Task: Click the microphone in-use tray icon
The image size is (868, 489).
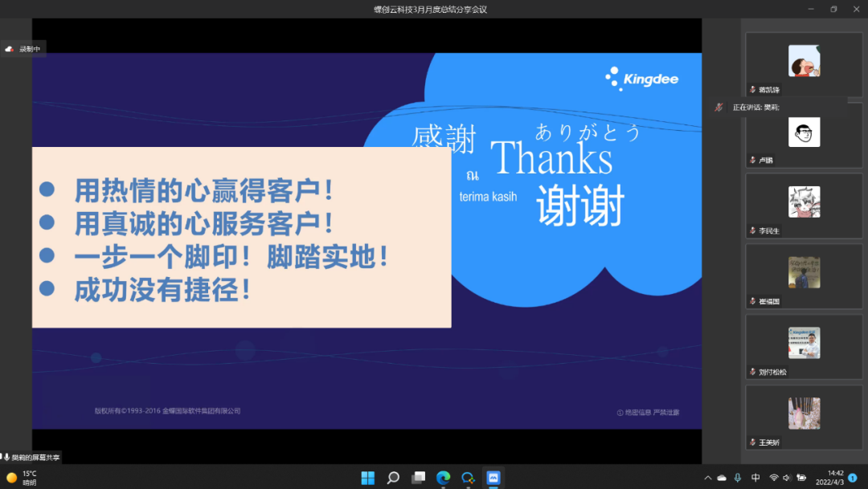Action: (737, 478)
